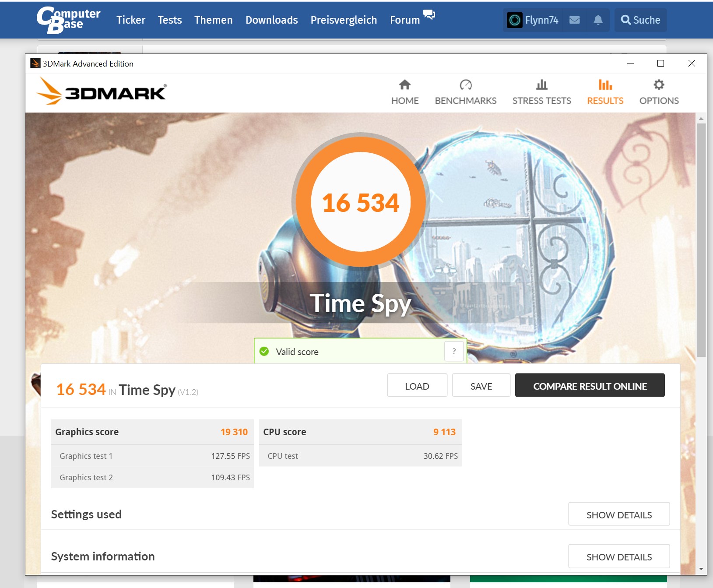Click the Forum chat bubbles icon
This screenshot has width=713, height=588.
(x=429, y=14)
